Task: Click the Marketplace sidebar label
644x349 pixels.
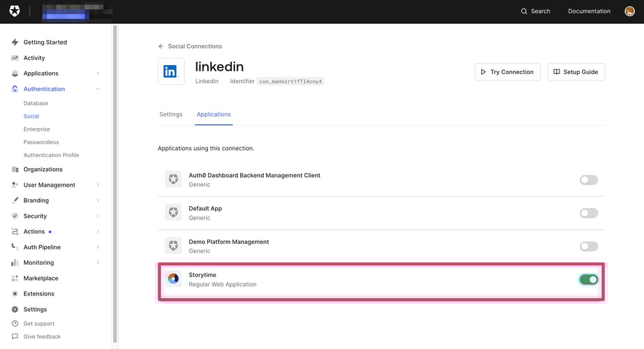Action: click(41, 278)
